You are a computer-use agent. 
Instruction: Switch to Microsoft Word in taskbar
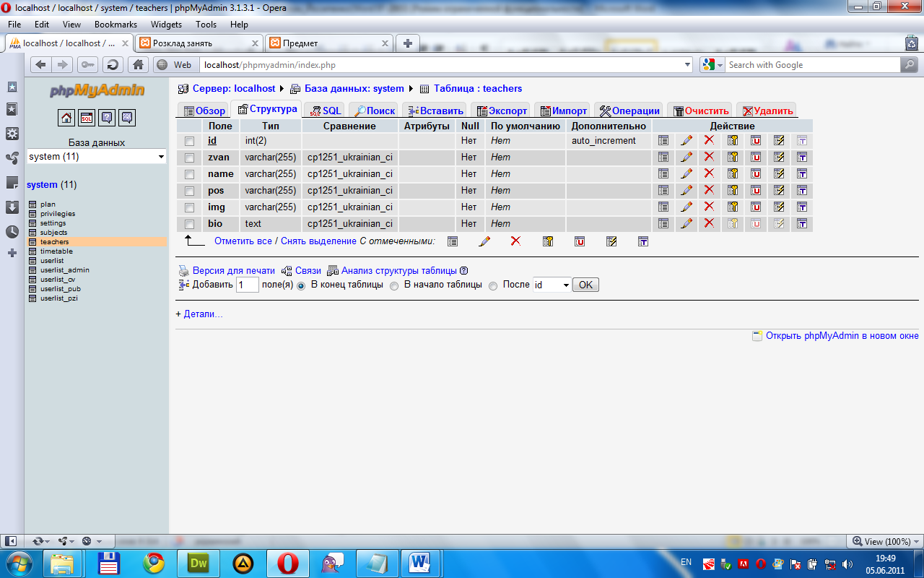point(420,563)
